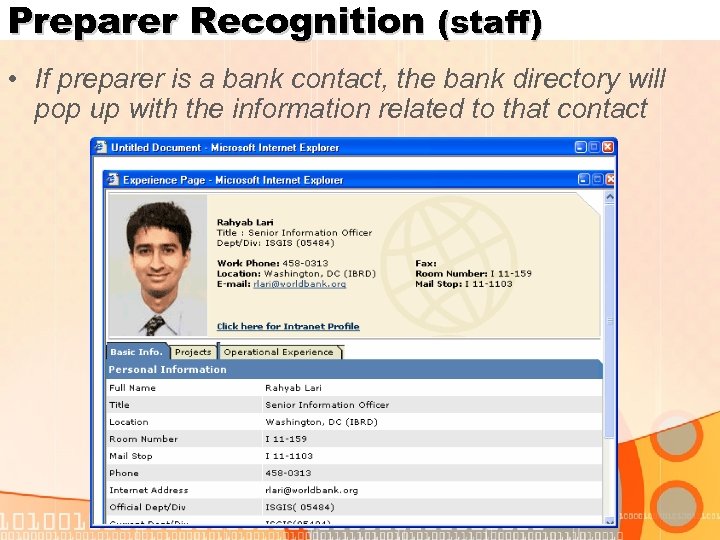This screenshot has height=540, width=720.
Task: Maximize the Experience Page window
Action: 597,180
